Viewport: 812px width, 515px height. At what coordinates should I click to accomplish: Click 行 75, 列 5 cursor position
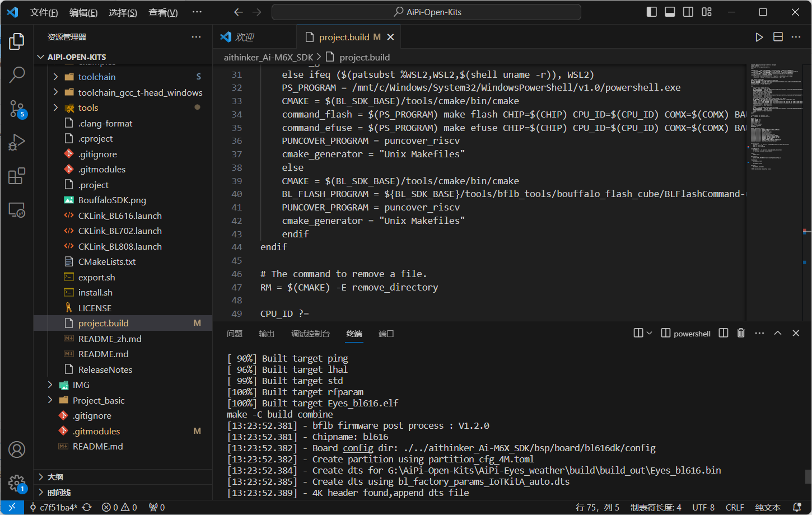click(x=598, y=507)
